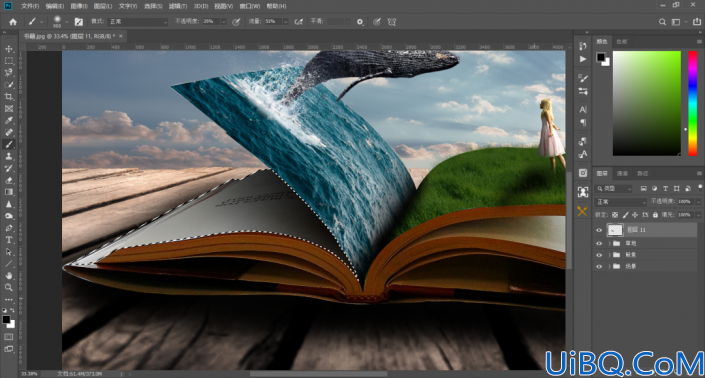Toggle visibility of second layer group
This screenshot has width=705, height=378.
pos(599,255)
